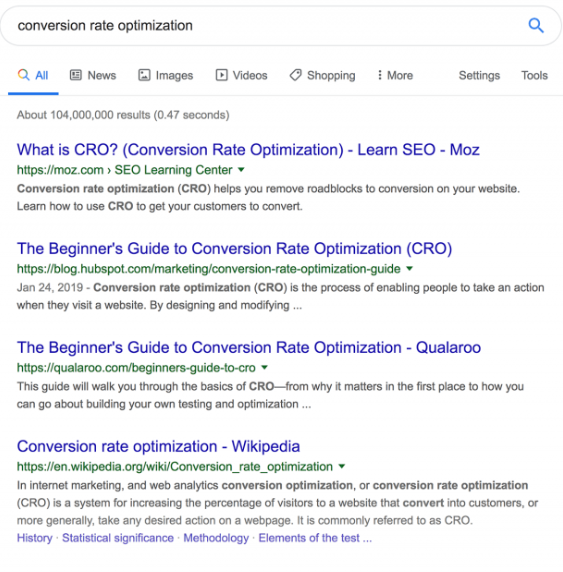This screenshot has height=572, width=563.
Task: Click the Images tab picture icon
Action: pos(144,75)
